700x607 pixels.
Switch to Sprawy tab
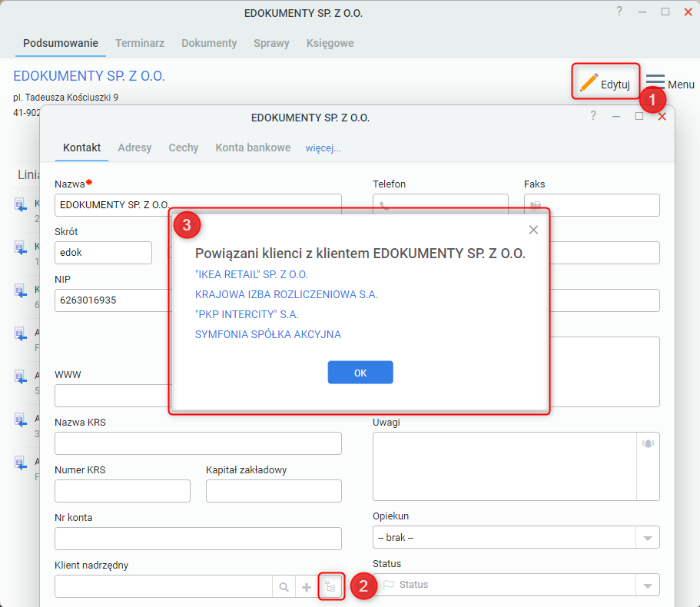(x=271, y=43)
